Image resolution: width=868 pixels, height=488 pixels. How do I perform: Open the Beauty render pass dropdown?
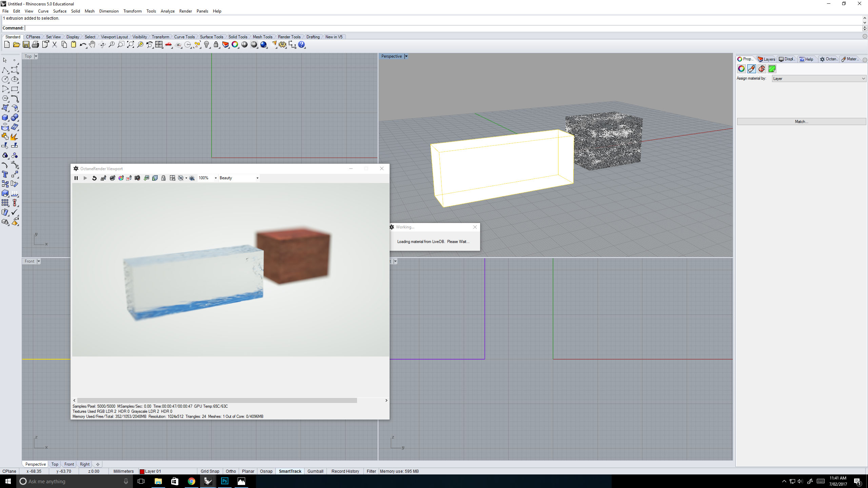click(x=257, y=178)
